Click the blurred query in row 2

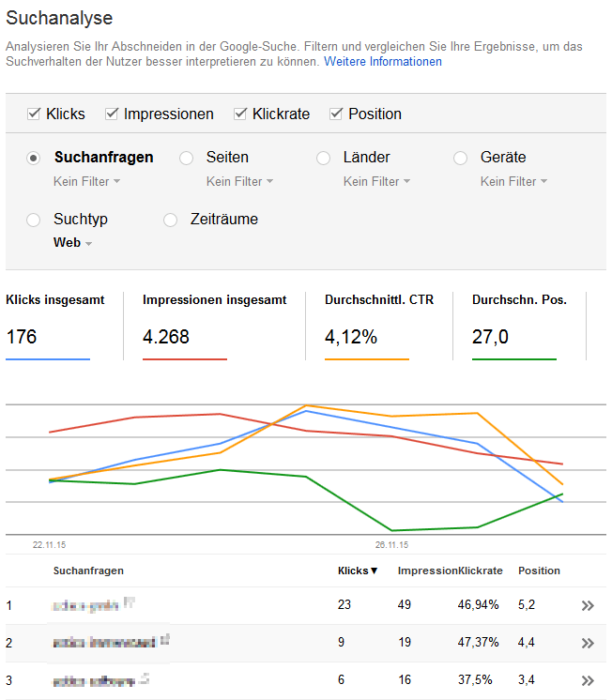tap(104, 643)
